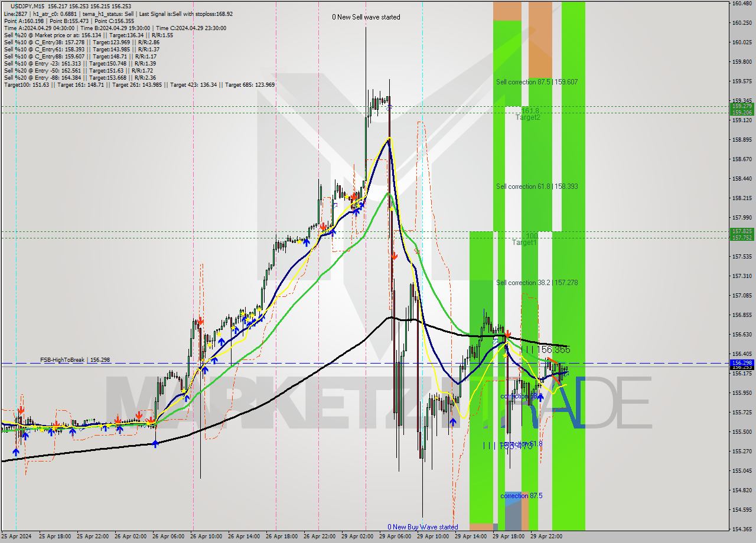Click the 156.630 price axis value
Screen dimensions: 756x543
click(x=742, y=335)
